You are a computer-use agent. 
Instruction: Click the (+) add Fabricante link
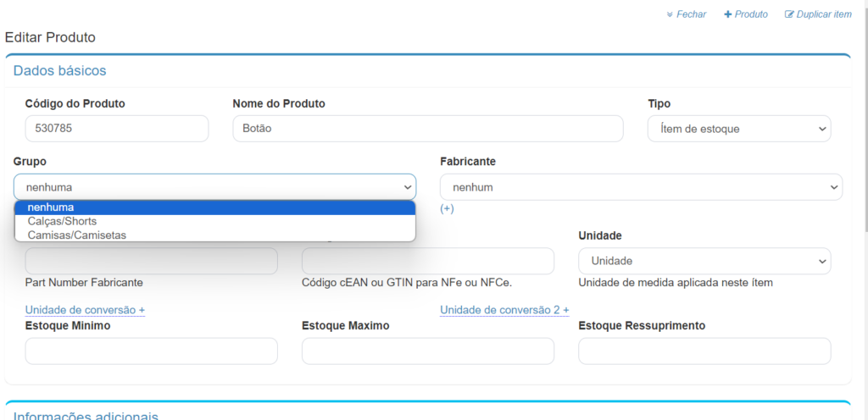[448, 208]
